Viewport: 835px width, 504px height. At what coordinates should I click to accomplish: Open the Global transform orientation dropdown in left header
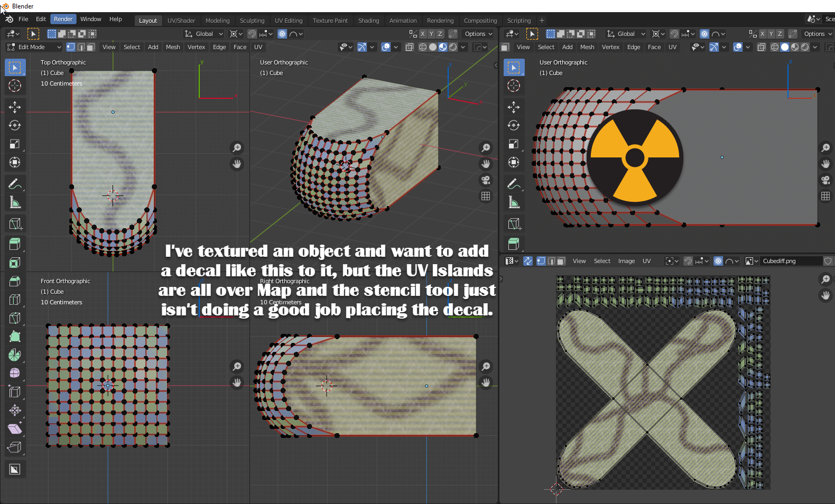point(204,34)
